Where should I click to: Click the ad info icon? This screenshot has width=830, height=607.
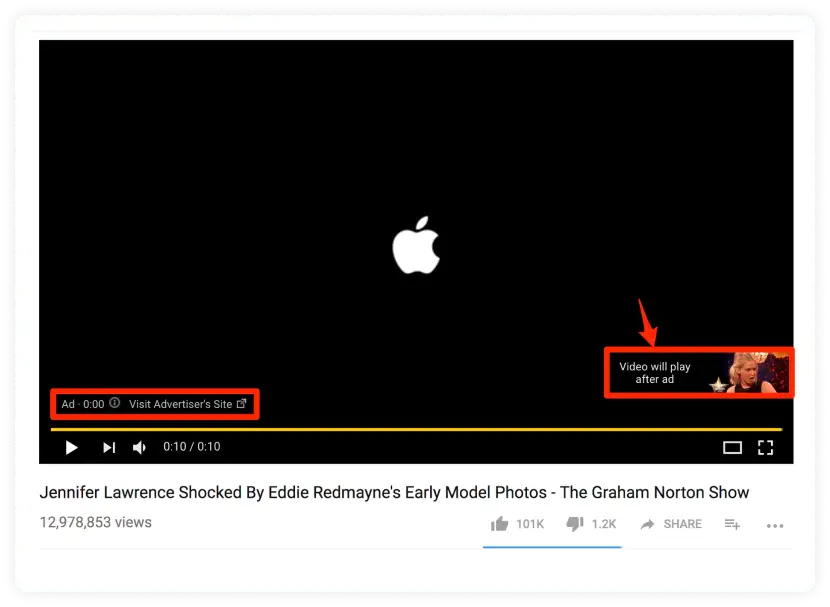[x=114, y=403]
